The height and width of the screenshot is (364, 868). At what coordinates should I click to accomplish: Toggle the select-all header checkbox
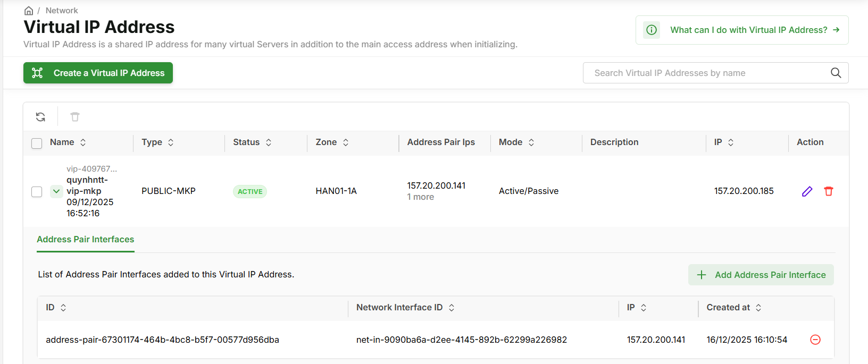click(x=37, y=143)
